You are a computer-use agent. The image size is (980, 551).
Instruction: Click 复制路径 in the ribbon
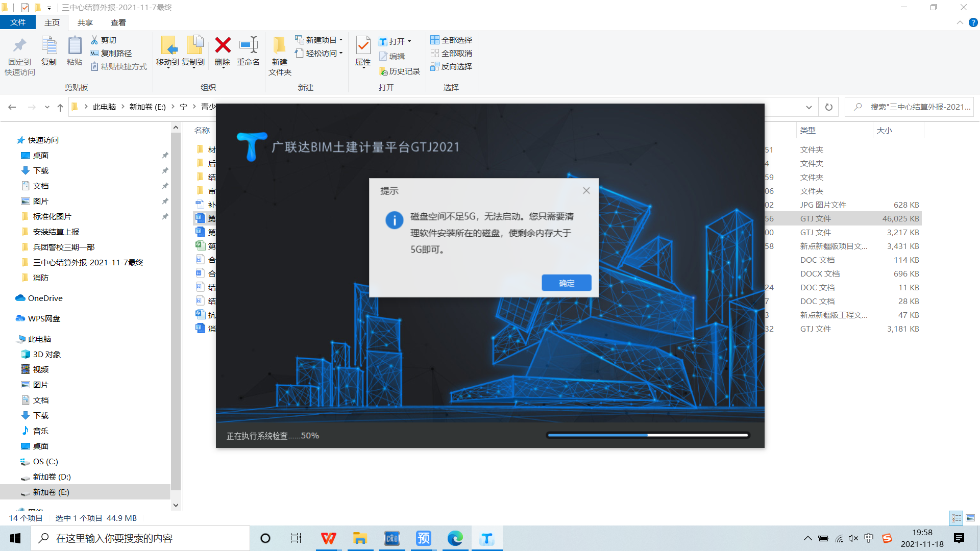point(111,53)
